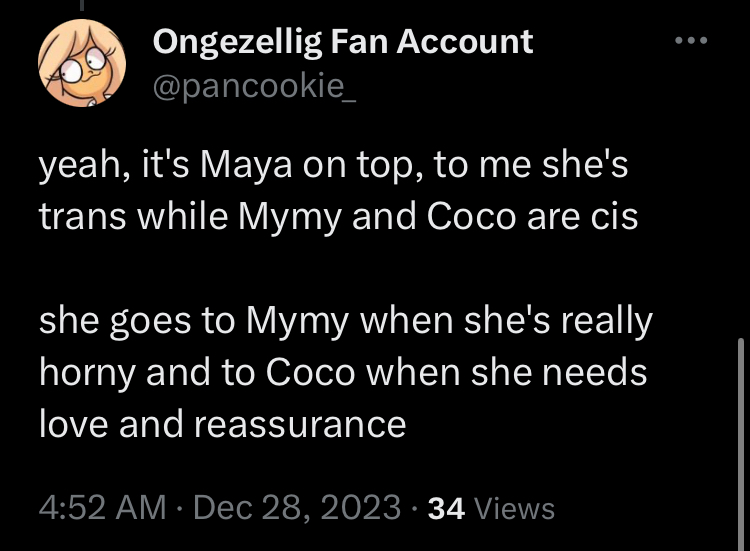750x551 pixels.
Task: Click the cartoon profile avatar
Action: pos(78,66)
